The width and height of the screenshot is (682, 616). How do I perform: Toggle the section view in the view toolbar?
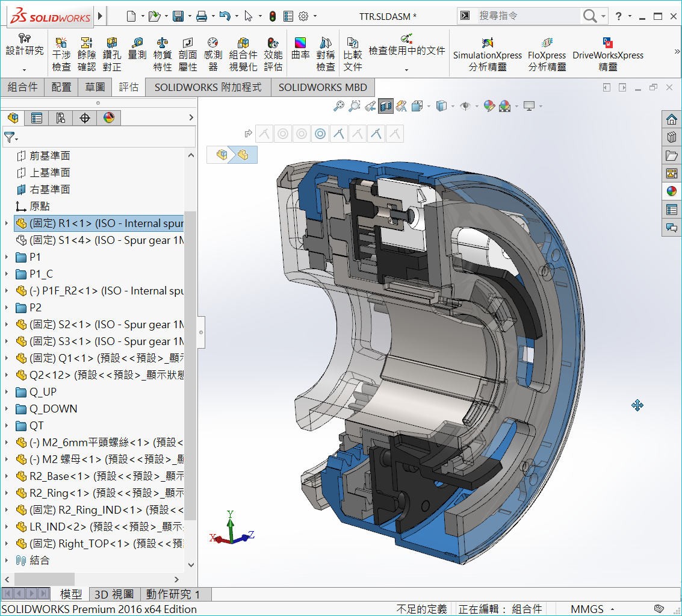(386, 107)
